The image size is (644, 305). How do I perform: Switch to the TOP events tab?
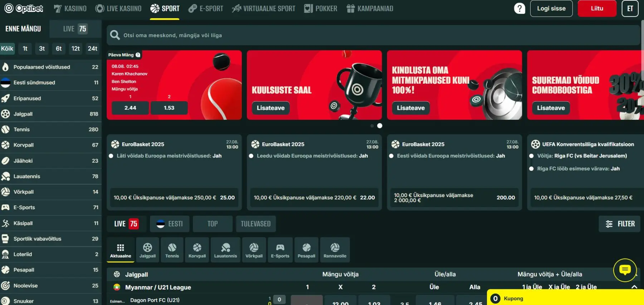(x=213, y=224)
